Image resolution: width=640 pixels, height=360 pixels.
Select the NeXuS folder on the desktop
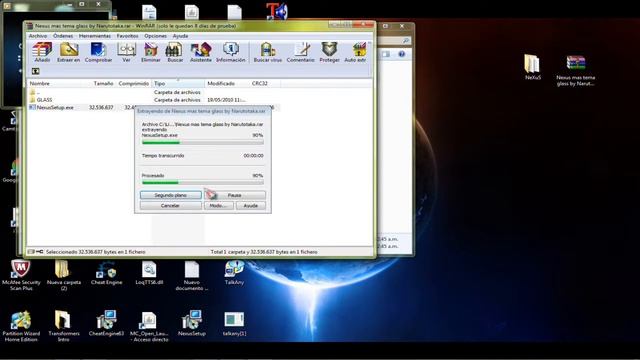532,67
